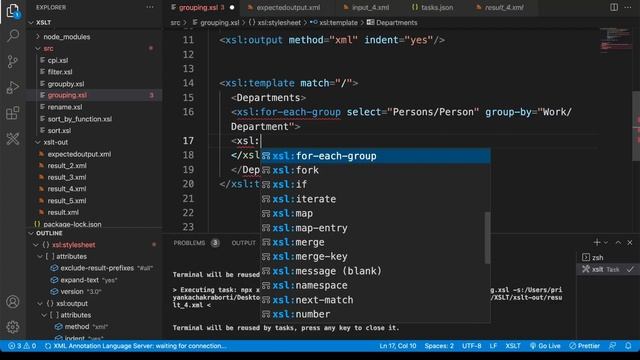Select xsl:next-match suggestion
Screen dimensions: 640x360
point(376,300)
